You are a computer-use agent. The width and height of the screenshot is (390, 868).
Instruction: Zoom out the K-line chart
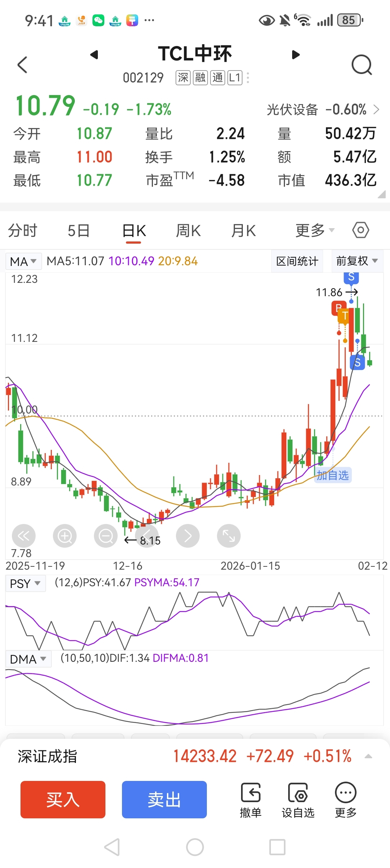tap(106, 536)
